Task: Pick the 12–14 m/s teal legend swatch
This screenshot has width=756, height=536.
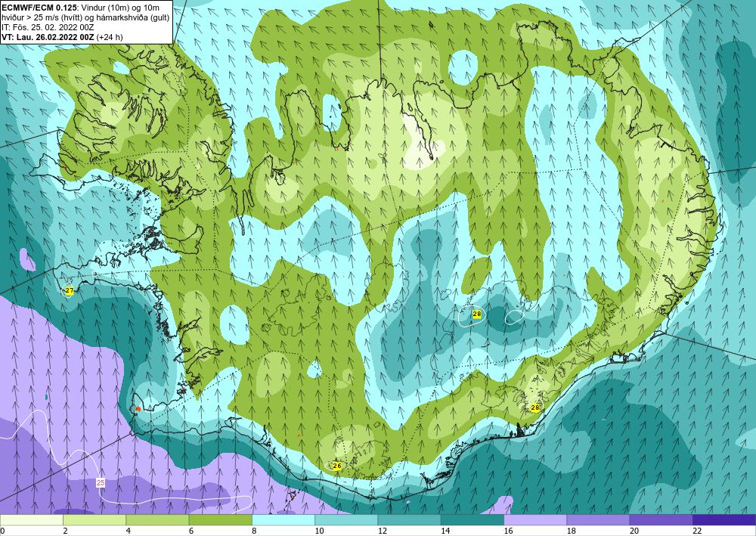Action: tap(409, 520)
